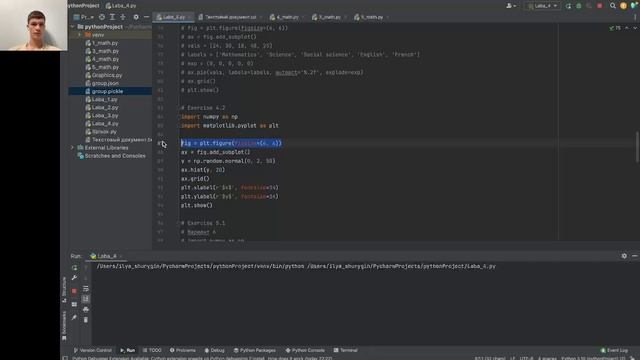Expand External Libraries node
Screen dimensions: 640x360
tap(73, 148)
